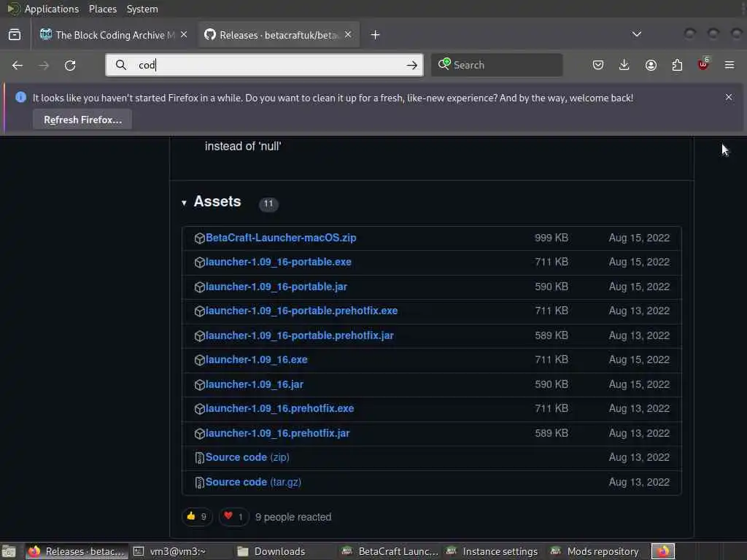This screenshot has width=747, height=560.
Task: Open the Extensions puzzle icon
Action: [x=677, y=65]
